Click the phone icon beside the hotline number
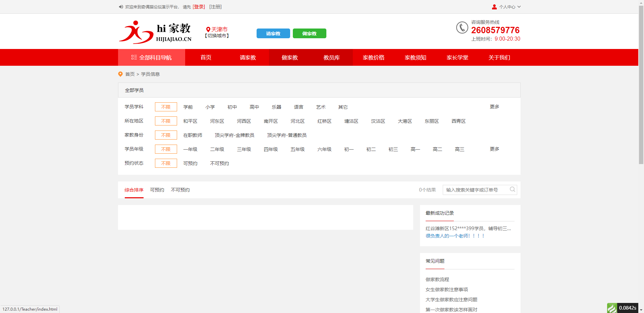Viewport: 644px width, 313px height. [x=462, y=28]
